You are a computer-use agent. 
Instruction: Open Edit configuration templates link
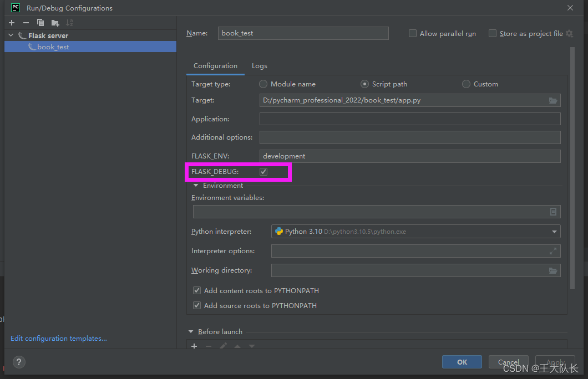tap(58, 338)
